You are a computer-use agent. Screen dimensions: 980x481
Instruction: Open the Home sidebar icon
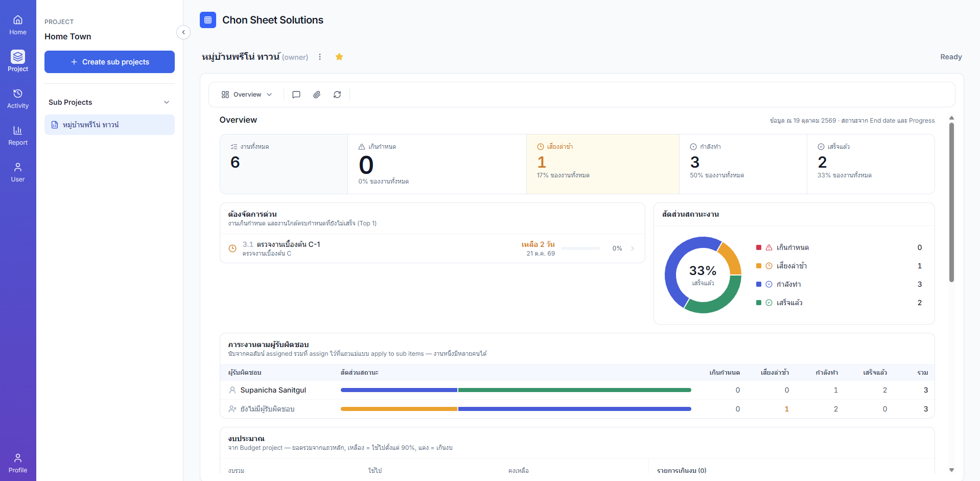[18, 25]
